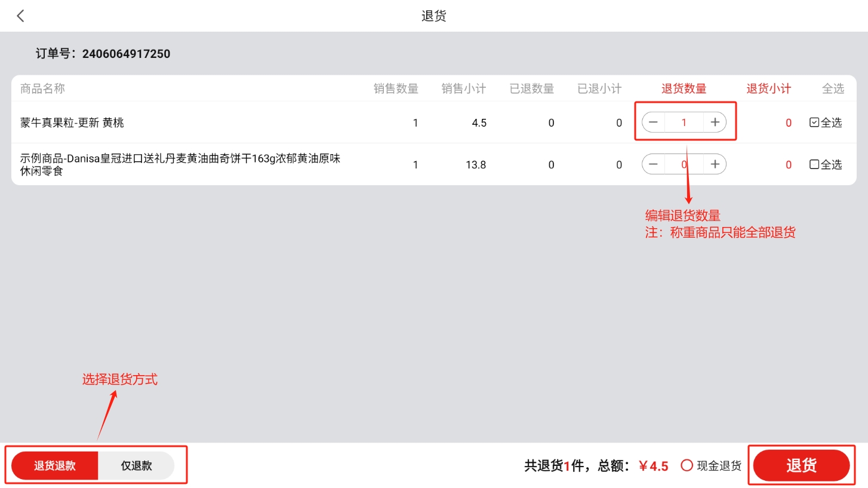Go back using the top-left arrow
This screenshot has height=488, width=868.
point(21,16)
